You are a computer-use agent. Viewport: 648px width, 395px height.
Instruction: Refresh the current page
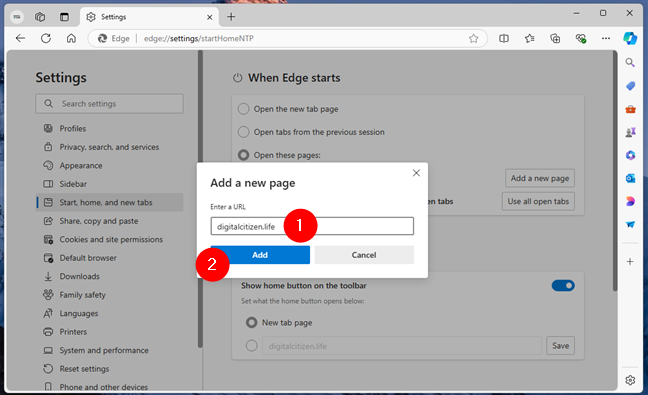[x=46, y=38]
